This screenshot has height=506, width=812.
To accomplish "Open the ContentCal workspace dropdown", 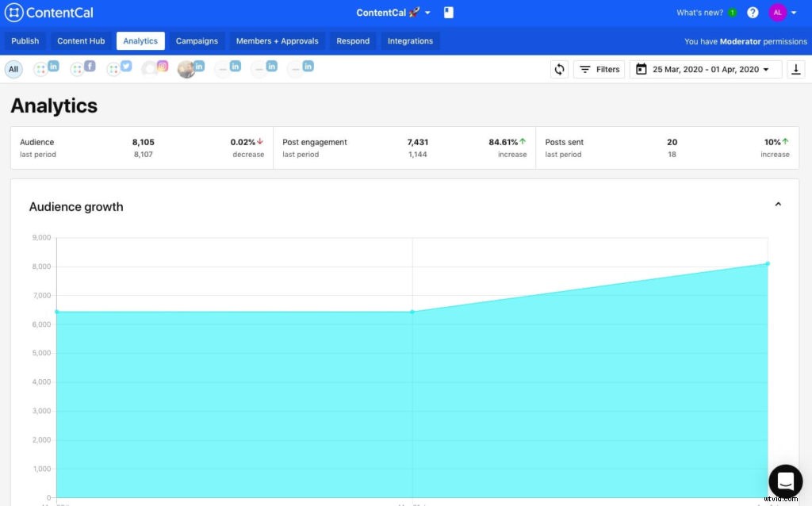I will pyautogui.click(x=393, y=13).
